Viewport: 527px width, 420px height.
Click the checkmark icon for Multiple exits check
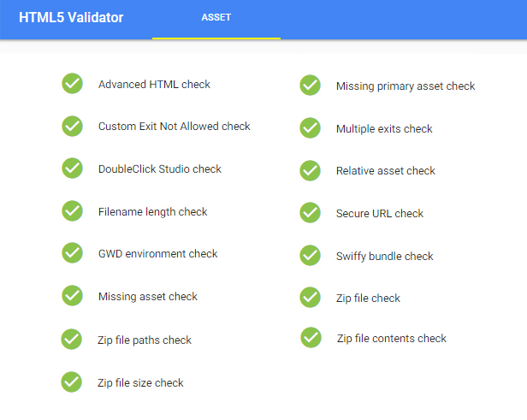click(x=311, y=127)
